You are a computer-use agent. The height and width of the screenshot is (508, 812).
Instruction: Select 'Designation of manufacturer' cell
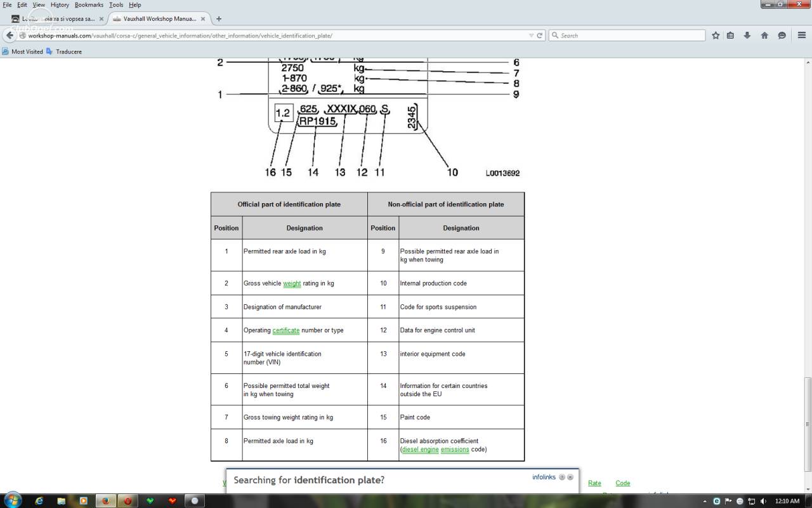click(282, 307)
